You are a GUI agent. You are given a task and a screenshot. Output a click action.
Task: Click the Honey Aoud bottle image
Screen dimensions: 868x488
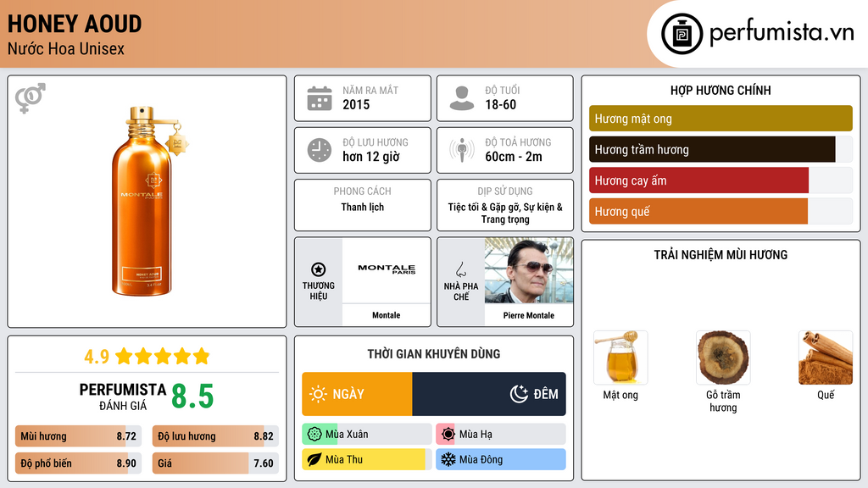[x=147, y=201]
